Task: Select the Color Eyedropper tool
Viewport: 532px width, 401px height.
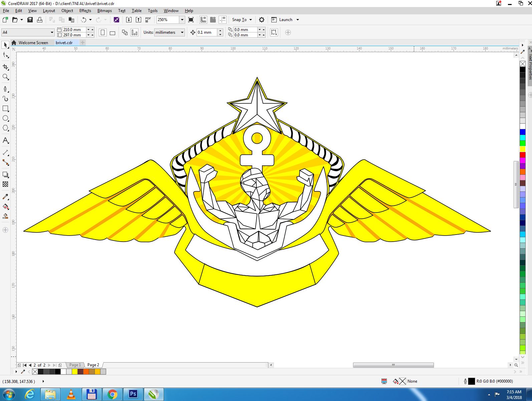Action: point(5,196)
